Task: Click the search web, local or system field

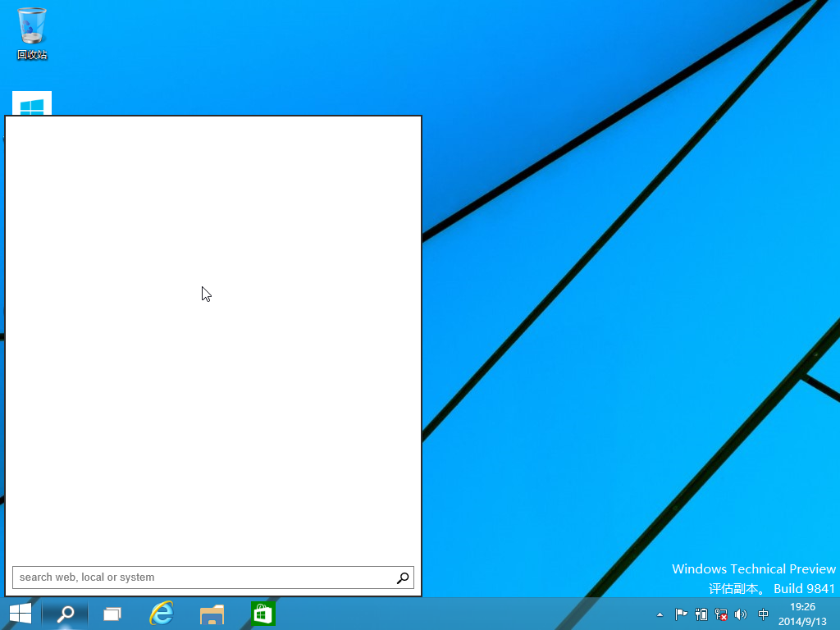Action: point(213,577)
